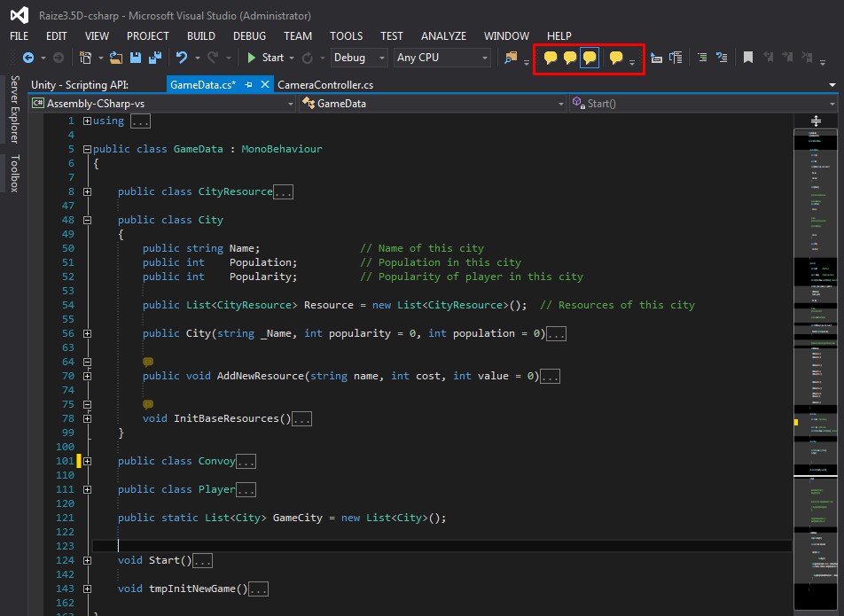844x616 pixels.
Task: Open the Server Explorer side panel
Action: point(14,110)
